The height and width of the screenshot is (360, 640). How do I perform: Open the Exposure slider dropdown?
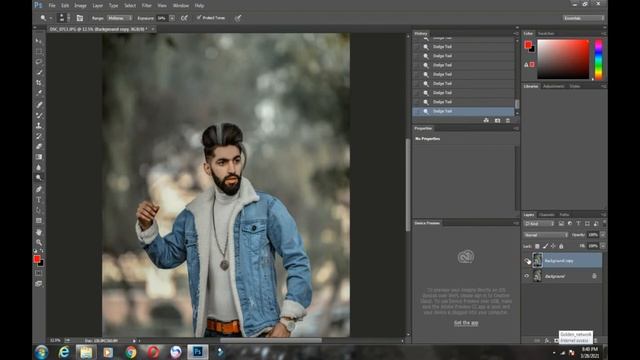[172, 18]
